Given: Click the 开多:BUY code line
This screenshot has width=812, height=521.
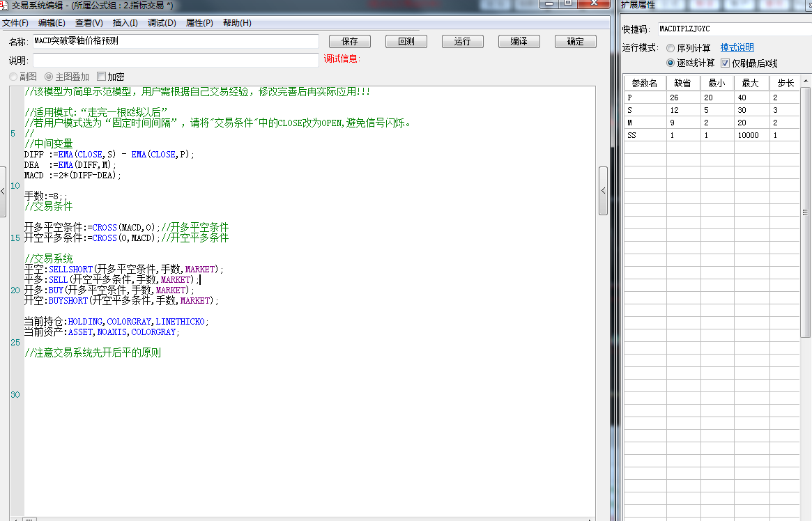Looking at the screenshot, I should coord(109,290).
